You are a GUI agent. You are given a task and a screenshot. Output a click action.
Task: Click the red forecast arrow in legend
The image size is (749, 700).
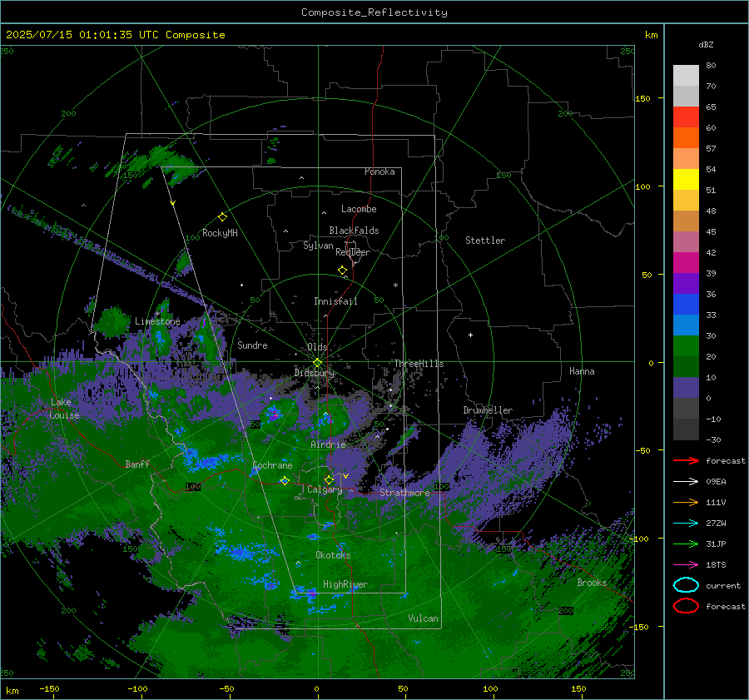(x=686, y=460)
